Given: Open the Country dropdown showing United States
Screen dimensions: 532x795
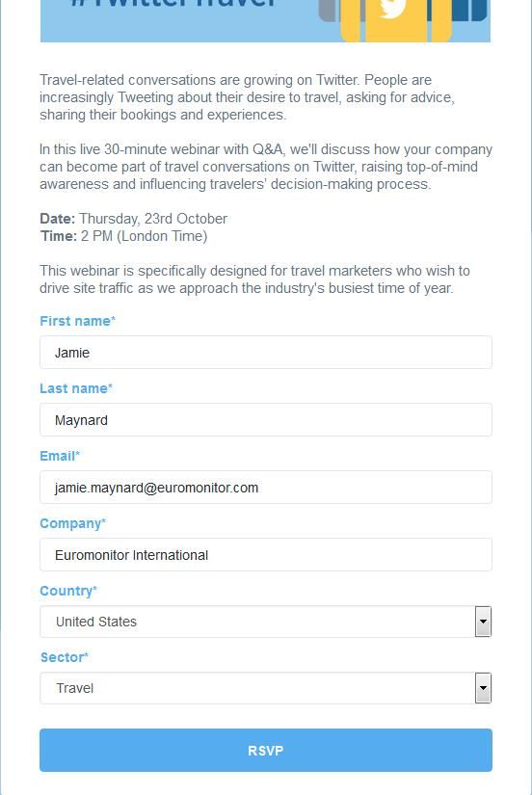Looking at the screenshot, I should [x=266, y=622].
